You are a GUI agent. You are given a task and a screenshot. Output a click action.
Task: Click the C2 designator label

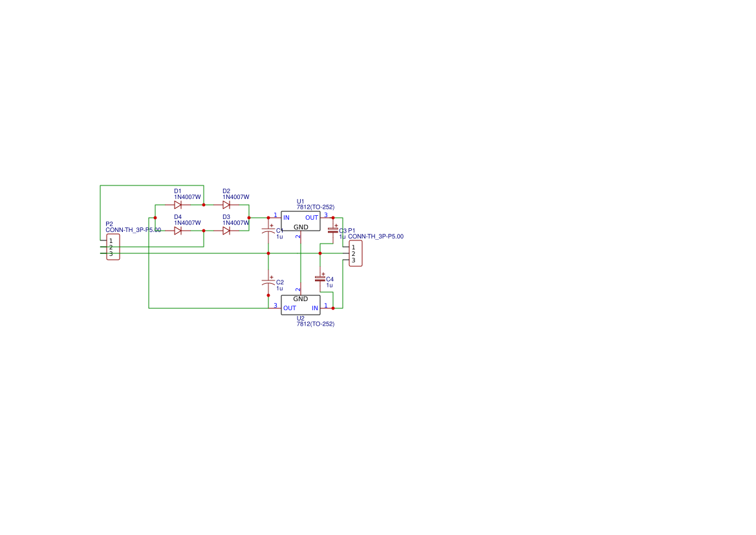(279, 282)
